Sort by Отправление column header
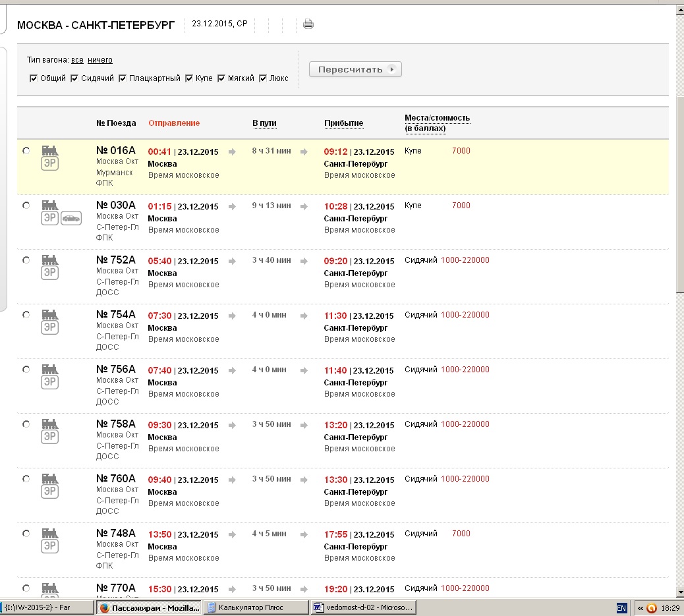This screenshot has height=616, width=684. 174,123
